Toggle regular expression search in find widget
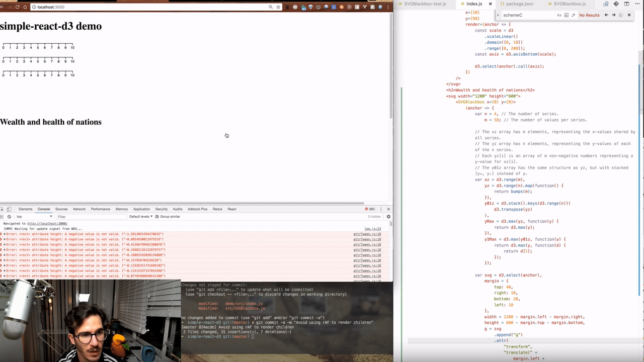644x362 pixels. pyautogui.click(x=573, y=15)
